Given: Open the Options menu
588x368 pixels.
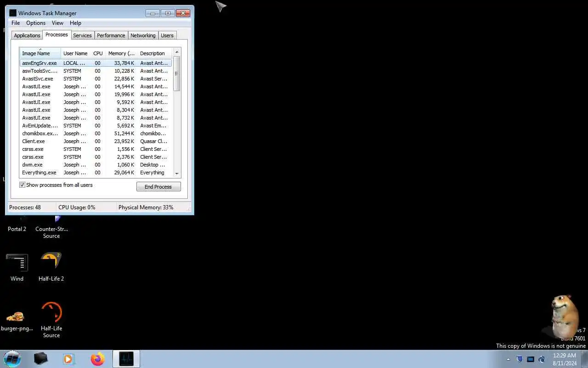Looking at the screenshot, I should [36, 23].
